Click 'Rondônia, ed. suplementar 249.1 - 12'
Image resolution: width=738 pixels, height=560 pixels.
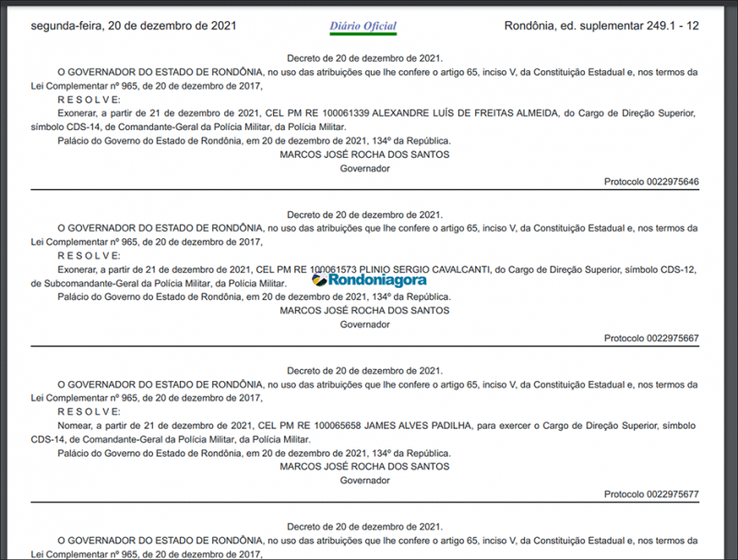[x=601, y=26]
